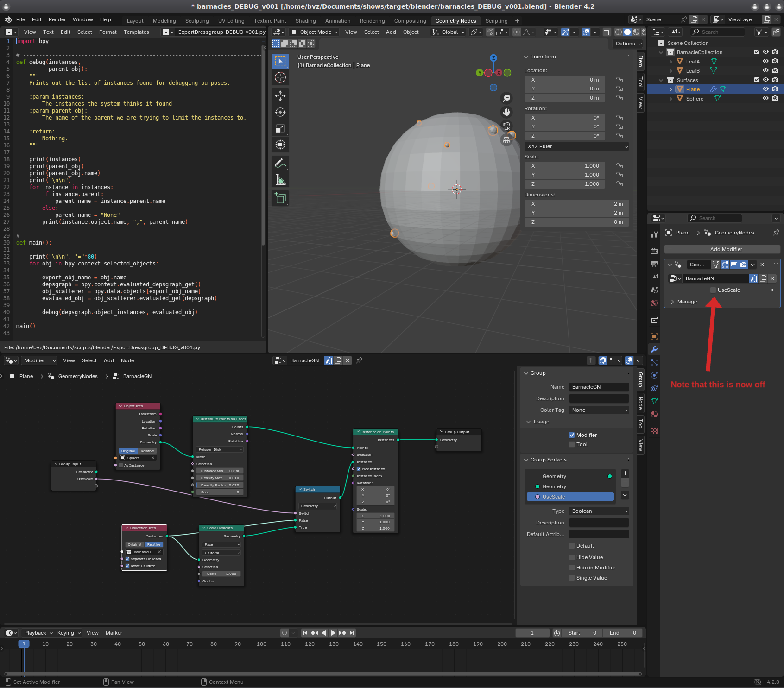Image resolution: width=784 pixels, height=688 pixels.
Task: Uncheck the Modifier usage checkbox
Action: 572,435
